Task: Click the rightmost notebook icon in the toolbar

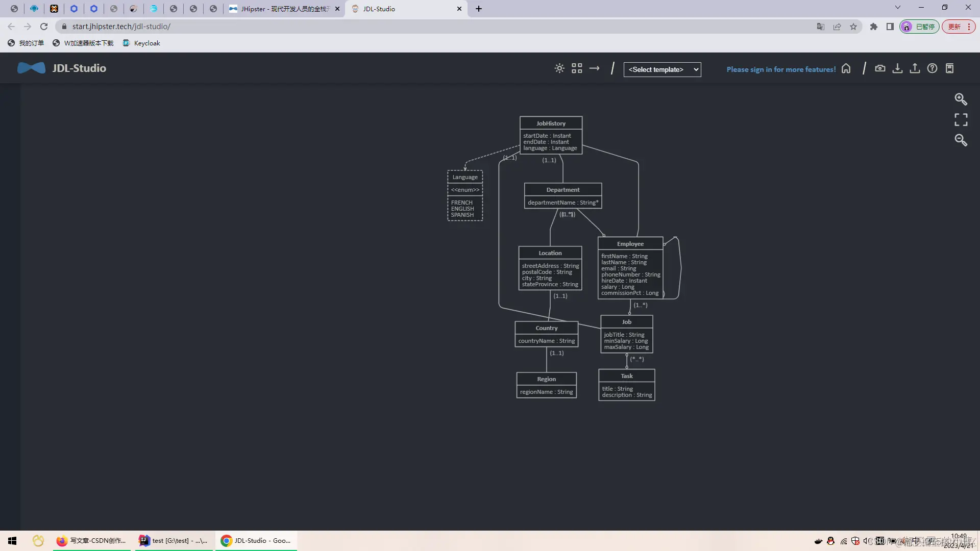Action: [x=949, y=68]
